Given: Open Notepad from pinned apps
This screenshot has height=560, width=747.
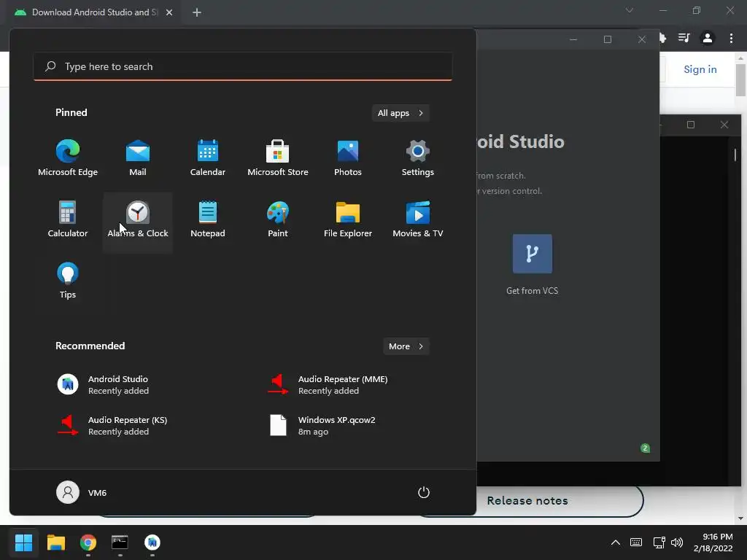Looking at the screenshot, I should 208,220.
